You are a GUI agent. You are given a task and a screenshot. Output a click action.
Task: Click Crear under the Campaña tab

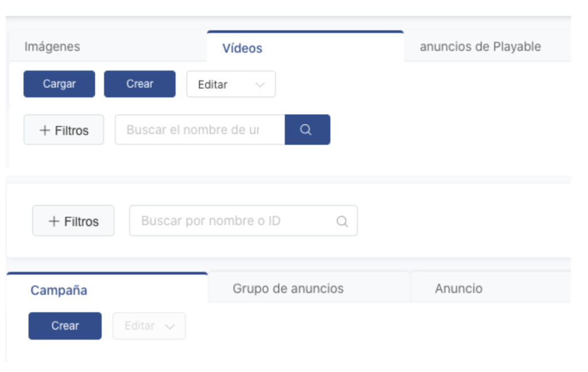point(65,326)
